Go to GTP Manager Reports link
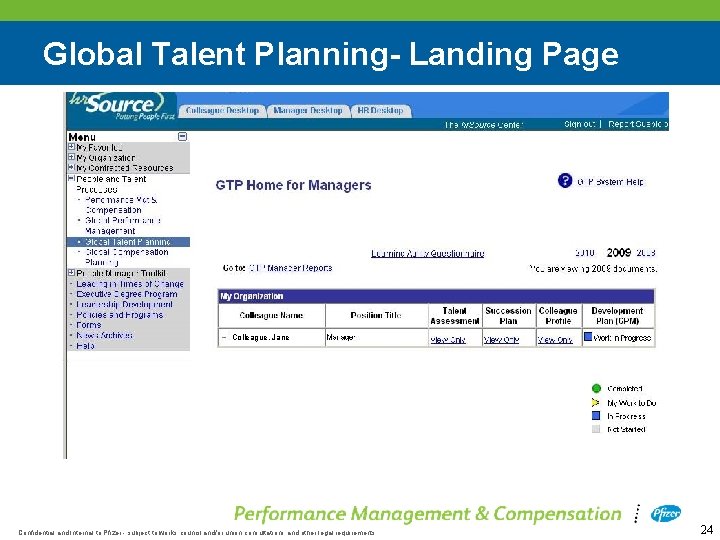This screenshot has width=720, height=540. click(x=290, y=268)
